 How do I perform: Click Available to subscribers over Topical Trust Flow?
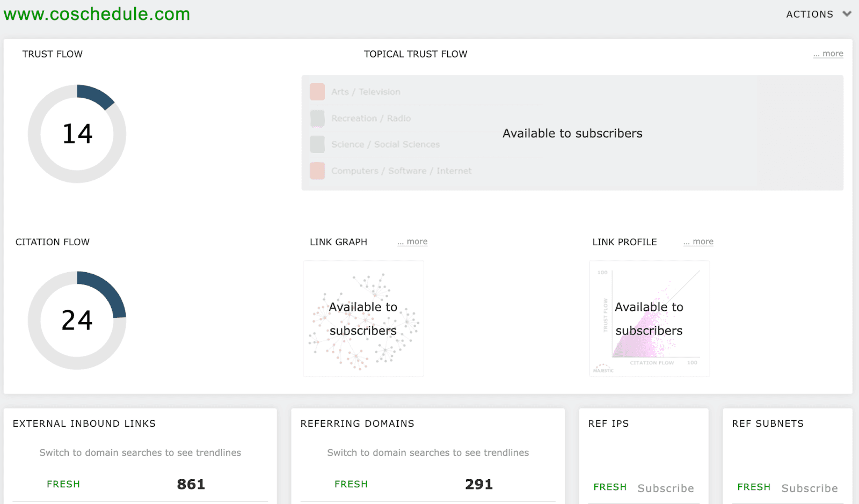pos(572,133)
